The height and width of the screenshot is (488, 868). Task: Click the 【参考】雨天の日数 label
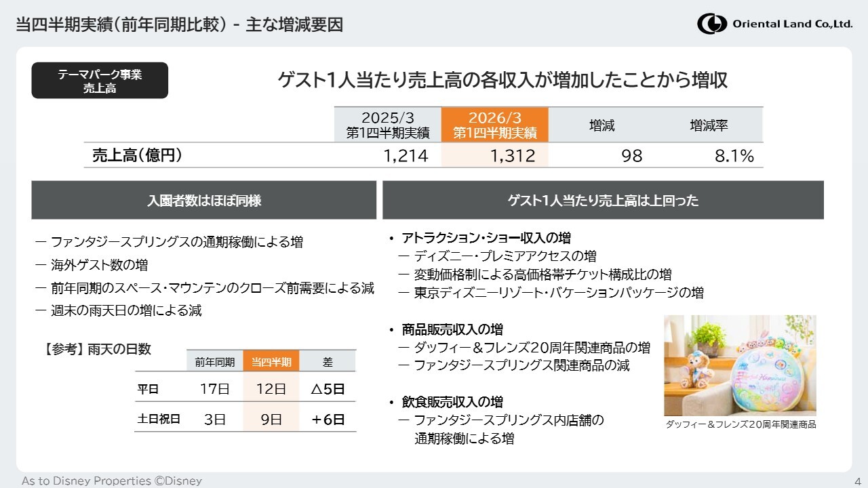[x=98, y=349]
